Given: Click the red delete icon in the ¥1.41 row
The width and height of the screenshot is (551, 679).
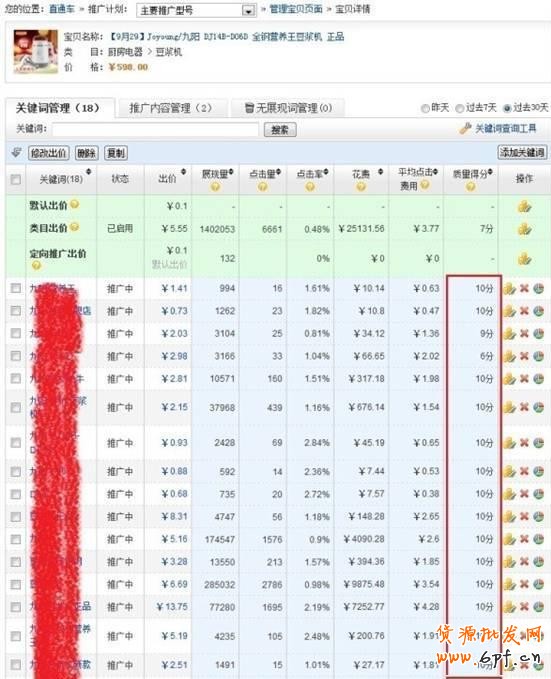Looking at the screenshot, I should pyautogui.click(x=524, y=288).
